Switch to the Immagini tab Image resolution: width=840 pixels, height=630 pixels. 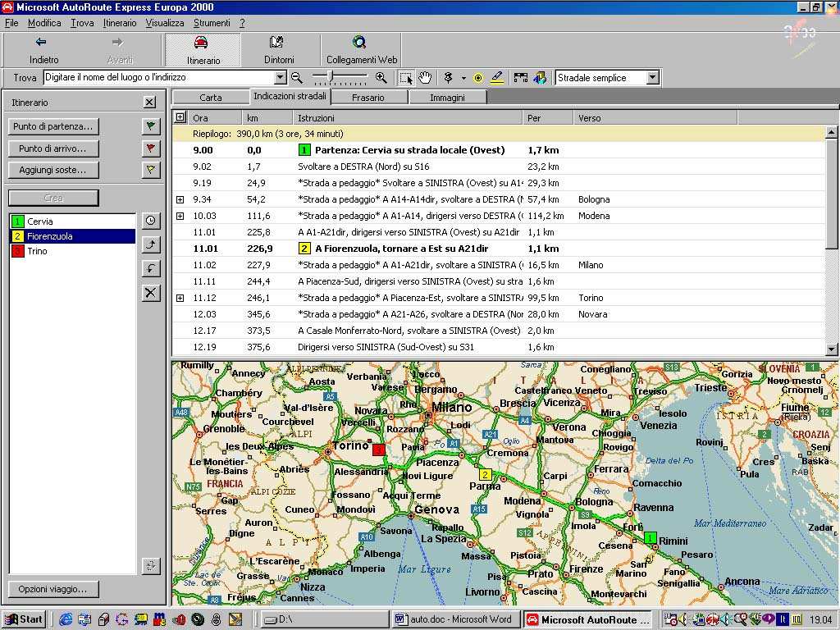(x=447, y=98)
